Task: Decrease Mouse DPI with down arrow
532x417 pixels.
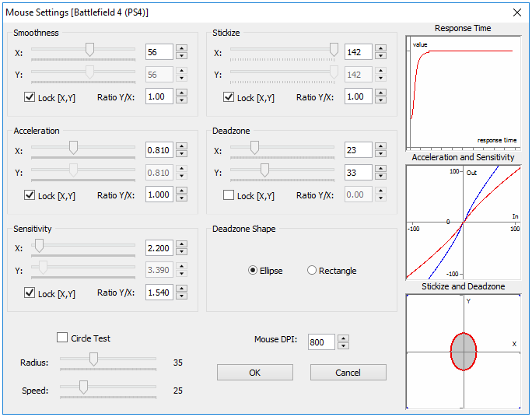Action: (x=344, y=345)
